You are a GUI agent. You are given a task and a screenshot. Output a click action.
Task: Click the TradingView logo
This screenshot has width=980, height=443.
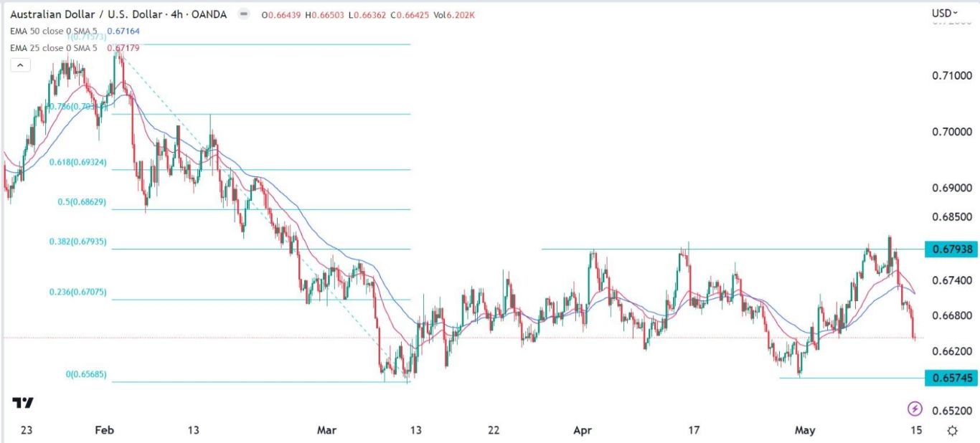point(23,403)
